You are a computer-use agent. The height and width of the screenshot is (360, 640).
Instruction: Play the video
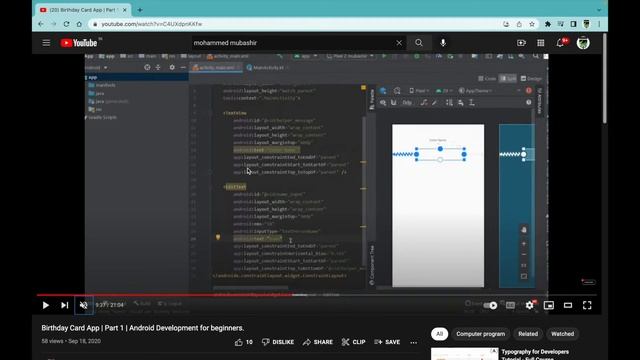(x=45, y=305)
